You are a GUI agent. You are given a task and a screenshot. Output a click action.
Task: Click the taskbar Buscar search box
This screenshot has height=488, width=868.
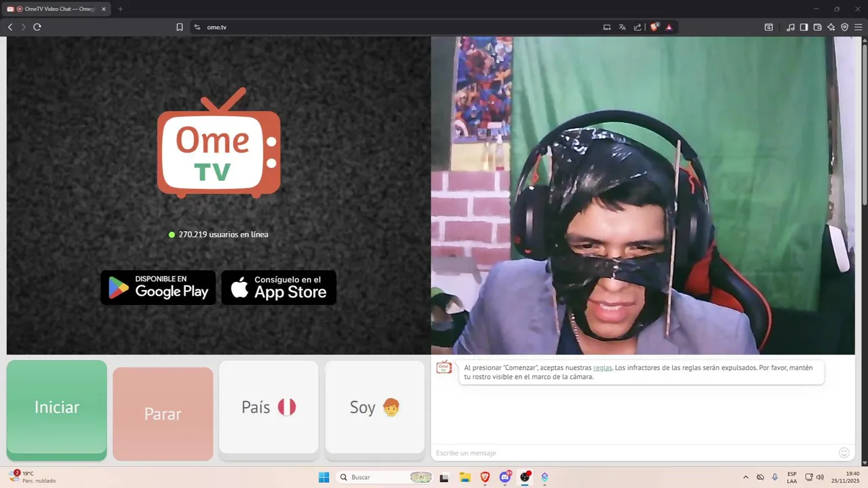tap(384, 477)
